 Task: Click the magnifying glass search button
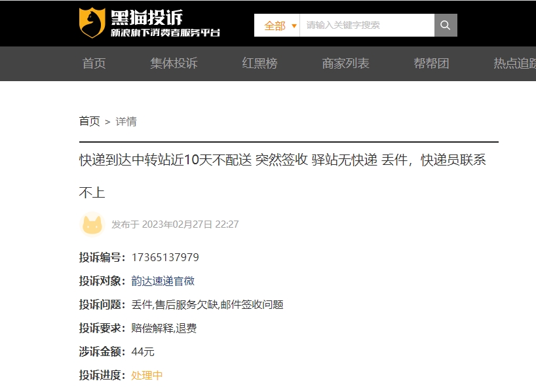[x=446, y=26]
